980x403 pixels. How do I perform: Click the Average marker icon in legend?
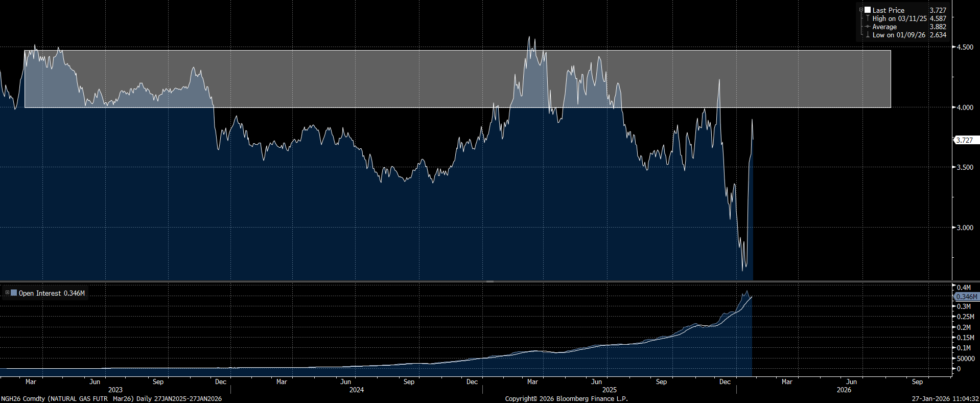pos(868,27)
